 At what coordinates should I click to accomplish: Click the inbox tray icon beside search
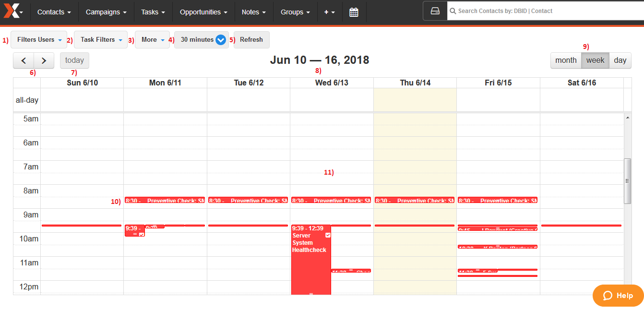(x=435, y=11)
